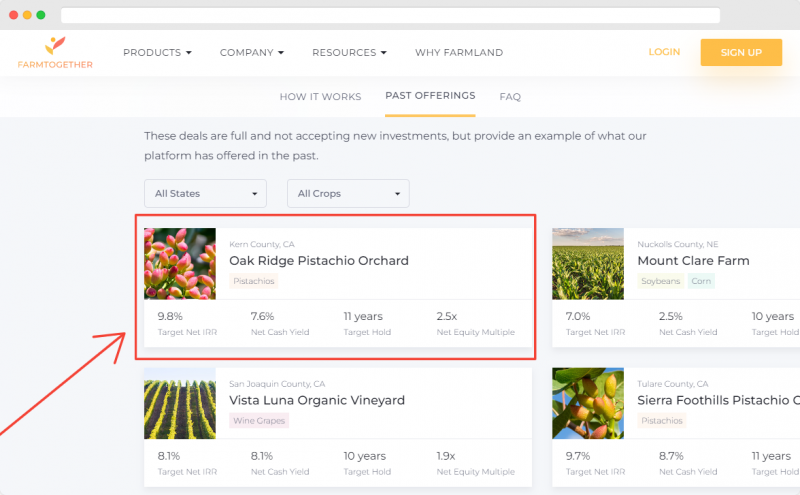Click the Pistachios tag on Oak Ridge

[254, 281]
